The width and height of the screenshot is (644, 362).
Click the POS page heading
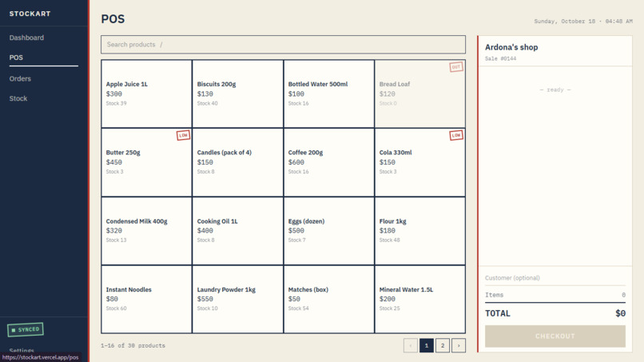point(113,19)
